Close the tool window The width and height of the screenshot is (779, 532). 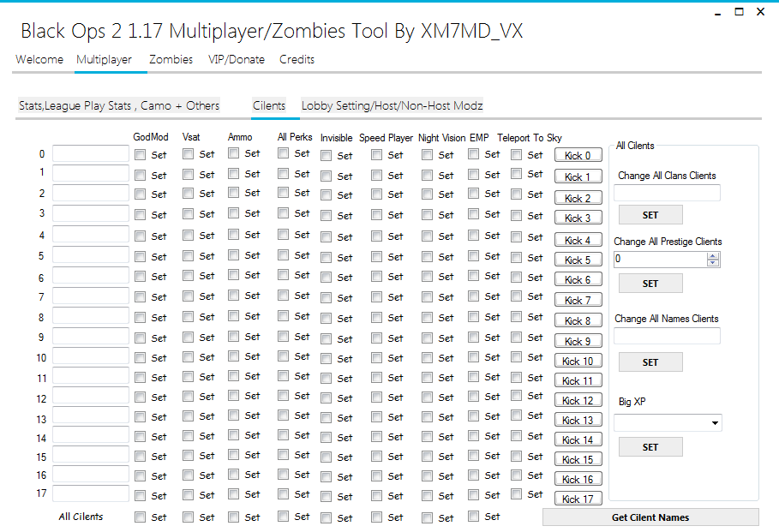click(x=761, y=12)
